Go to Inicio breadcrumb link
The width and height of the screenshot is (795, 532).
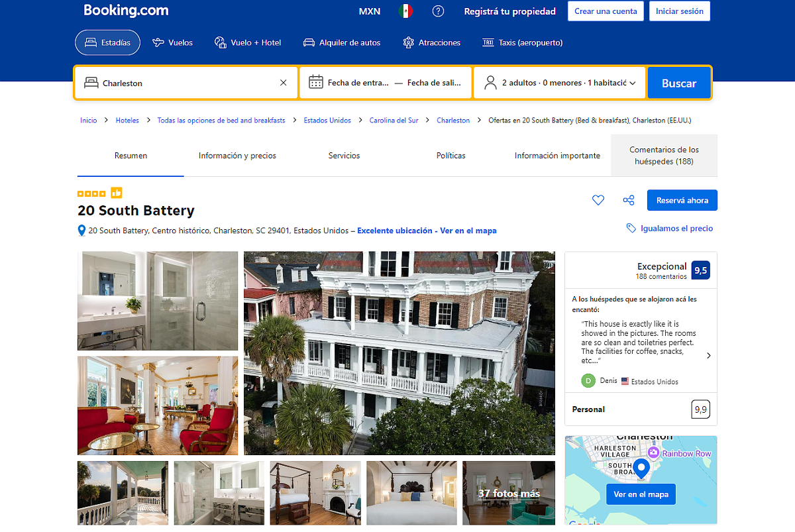tap(88, 121)
